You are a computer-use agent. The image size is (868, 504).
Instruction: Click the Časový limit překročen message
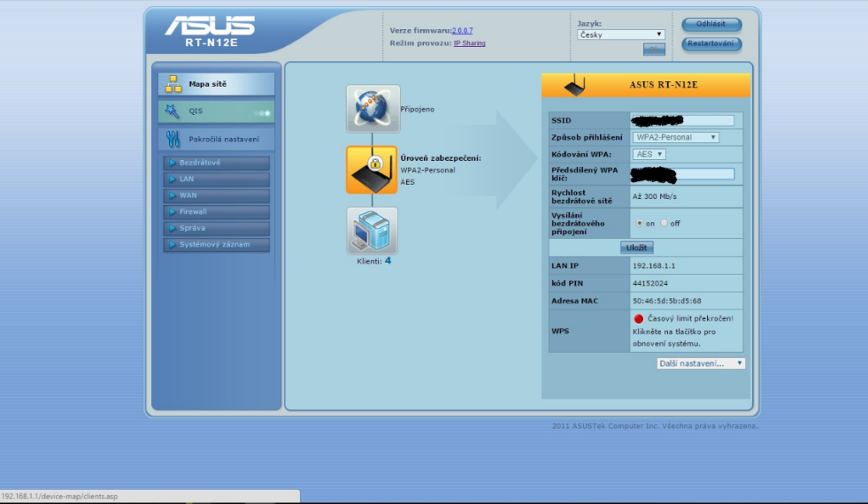pyautogui.click(x=690, y=318)
